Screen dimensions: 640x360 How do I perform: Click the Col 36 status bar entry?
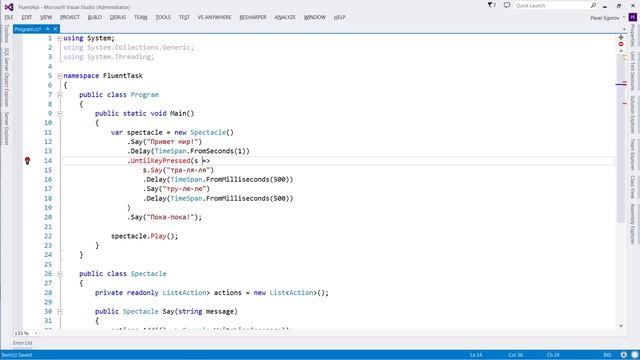click(515, 355)
